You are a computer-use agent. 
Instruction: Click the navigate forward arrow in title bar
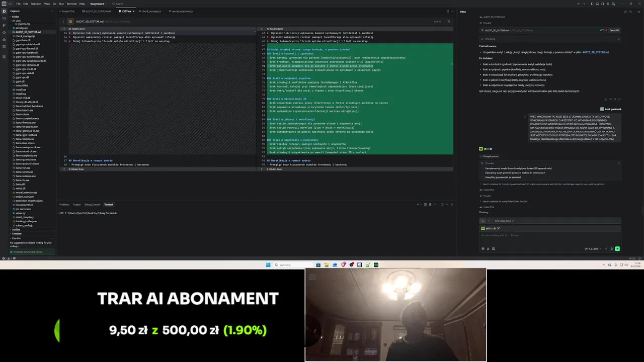click(583, 4)
